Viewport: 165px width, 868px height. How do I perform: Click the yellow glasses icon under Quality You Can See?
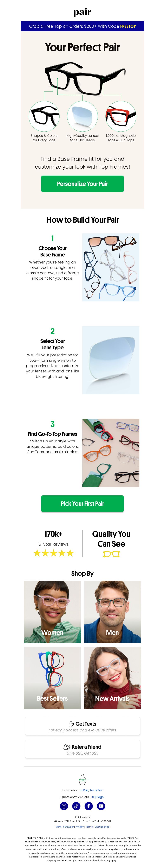pyautogui.click(x=111, y=554)
